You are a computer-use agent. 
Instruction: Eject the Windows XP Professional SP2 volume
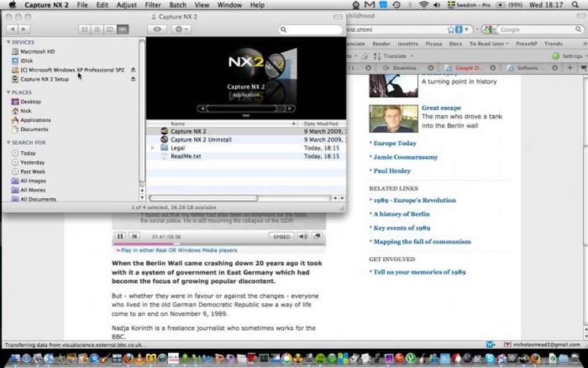click(133, 70)
